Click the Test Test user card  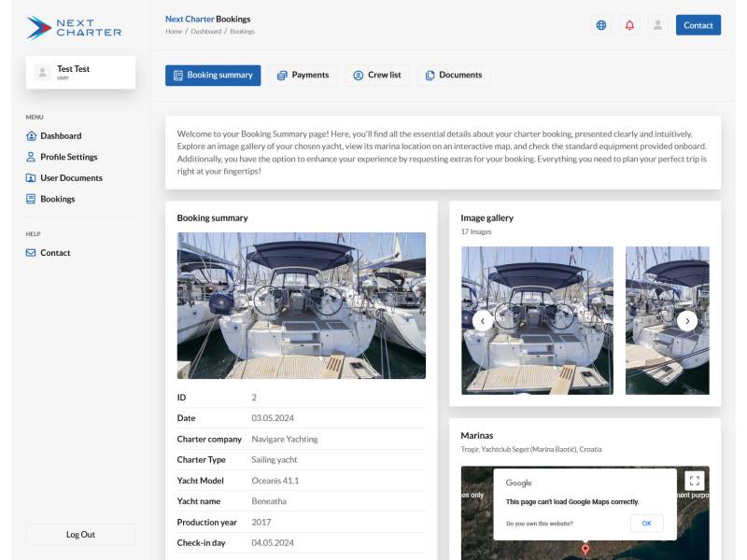click(80, 73)
